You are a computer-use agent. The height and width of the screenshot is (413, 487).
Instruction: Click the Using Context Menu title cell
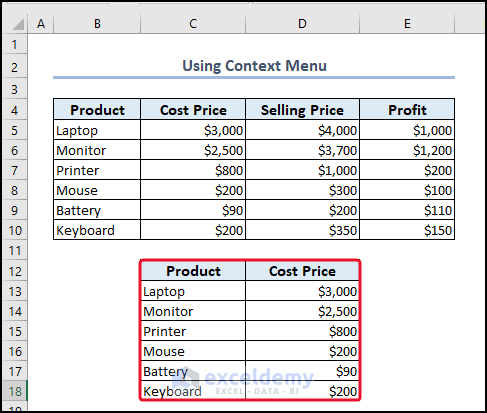[254, 66]
